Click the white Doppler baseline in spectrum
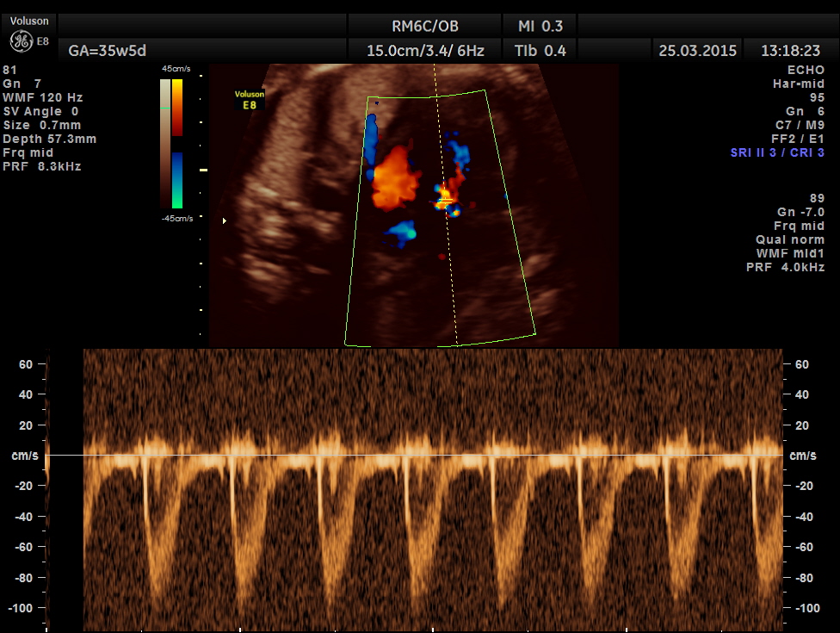The image size is (840, 633). pos(430,455)
